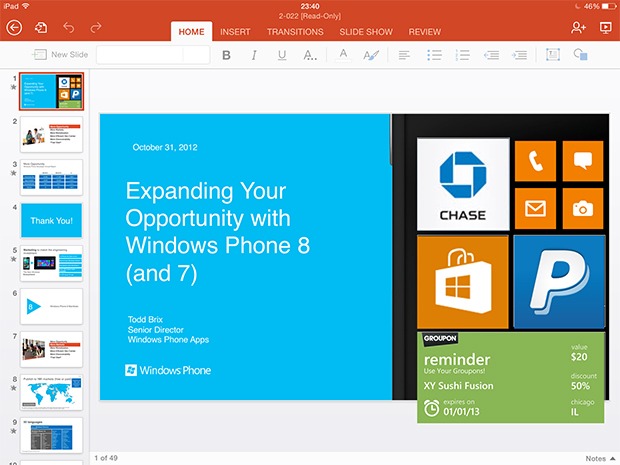Expand the Notes pane
The width and height of the screenshot is (620, 465).
pyautogui.click(x=597, y=458)
